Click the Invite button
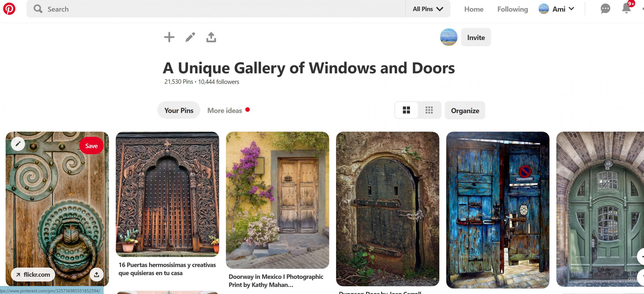Image resolution: width=644 pixels, height=294 pixels. pos(476,37)
